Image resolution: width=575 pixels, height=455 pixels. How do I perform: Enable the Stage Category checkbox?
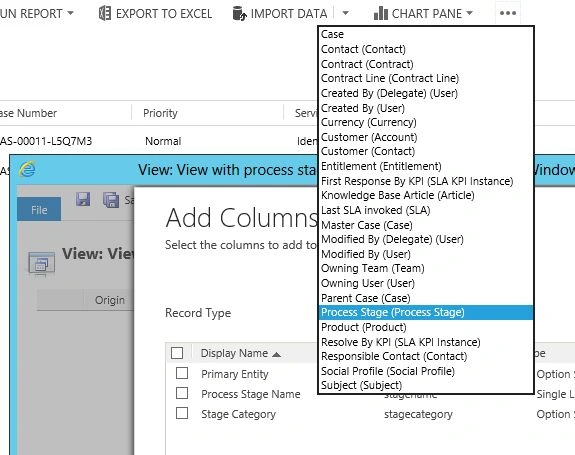[x=182, y=413]
